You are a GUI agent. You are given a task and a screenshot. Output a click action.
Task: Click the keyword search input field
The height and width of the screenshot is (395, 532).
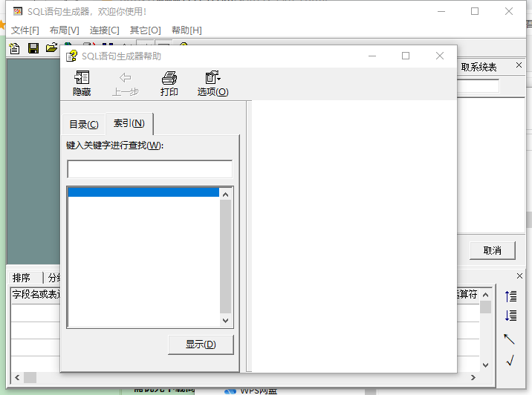pos(149,169)
